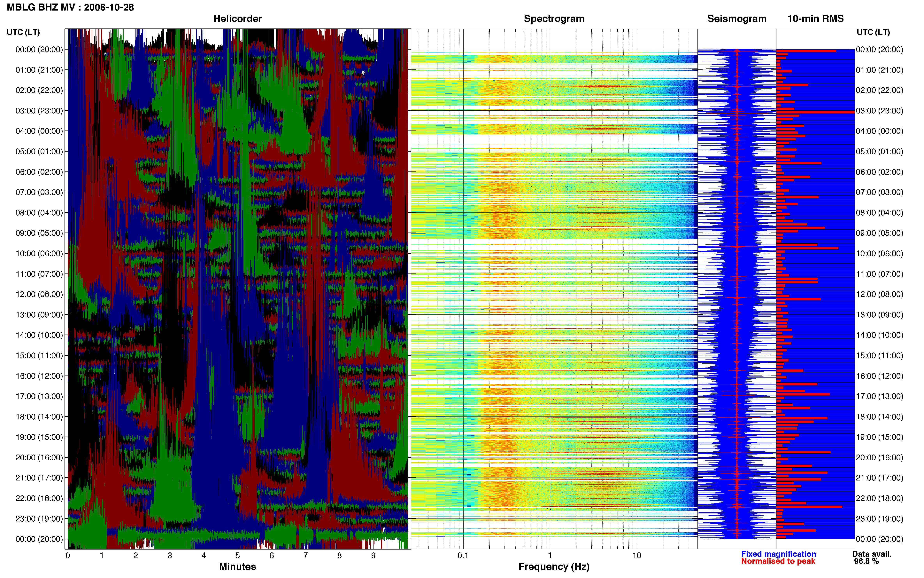924x578 pixels.
Task: Click '23:00 (19:00)' on the right time axis
Action: [x=879, y=519]
